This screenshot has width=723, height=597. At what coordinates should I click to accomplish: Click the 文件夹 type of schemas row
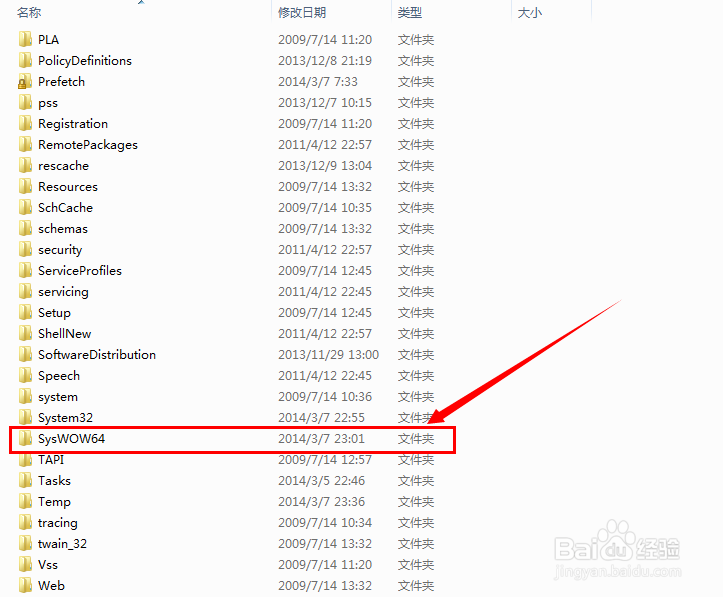pyautogui.click(x=416, y=229)
